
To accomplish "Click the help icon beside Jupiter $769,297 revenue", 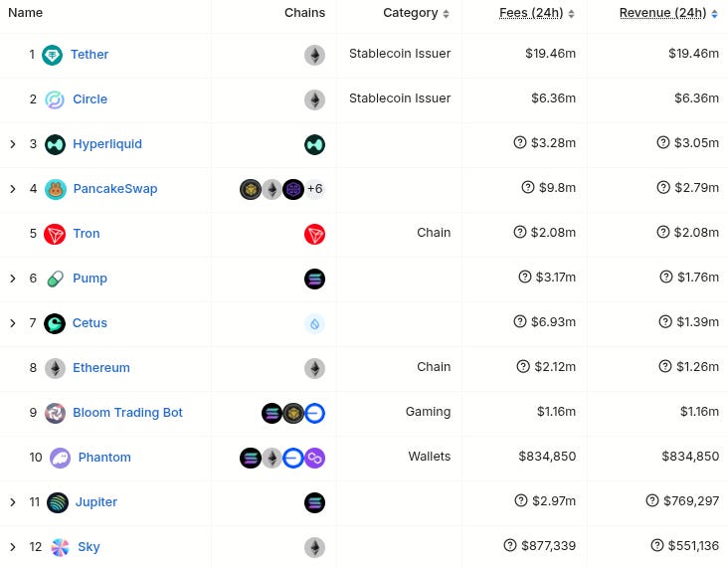I will (x=652, y=500).
